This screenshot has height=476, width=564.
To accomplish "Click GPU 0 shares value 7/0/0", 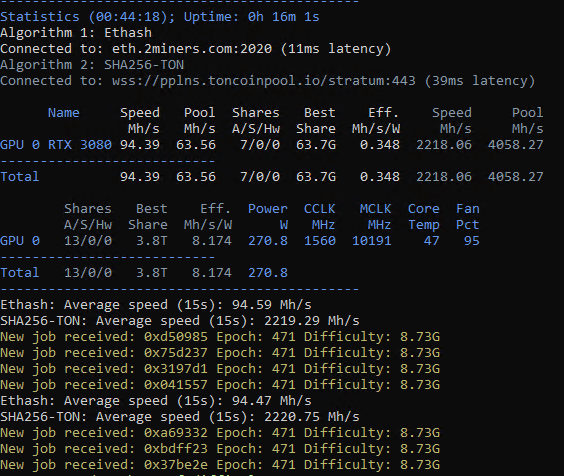I will pos(260,145).
